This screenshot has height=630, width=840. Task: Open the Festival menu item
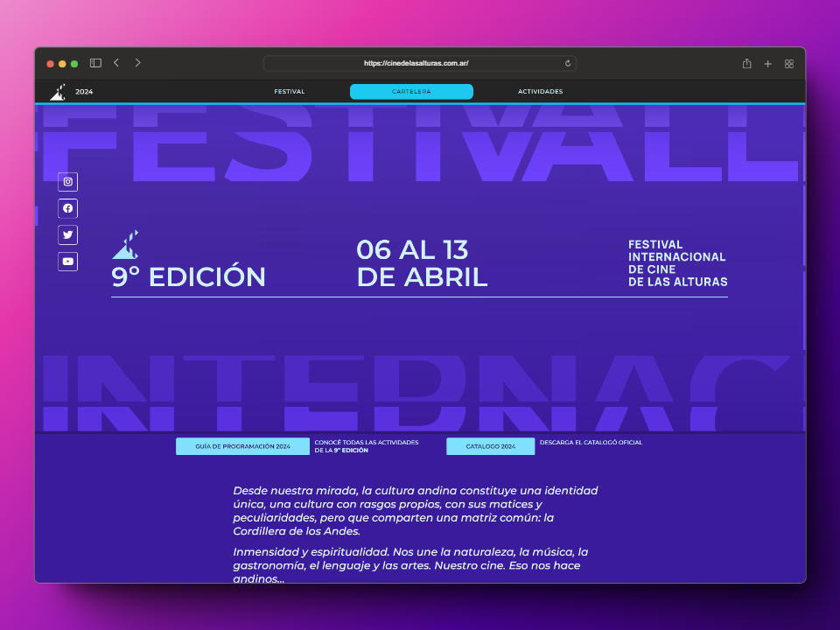tap(289, 92)
